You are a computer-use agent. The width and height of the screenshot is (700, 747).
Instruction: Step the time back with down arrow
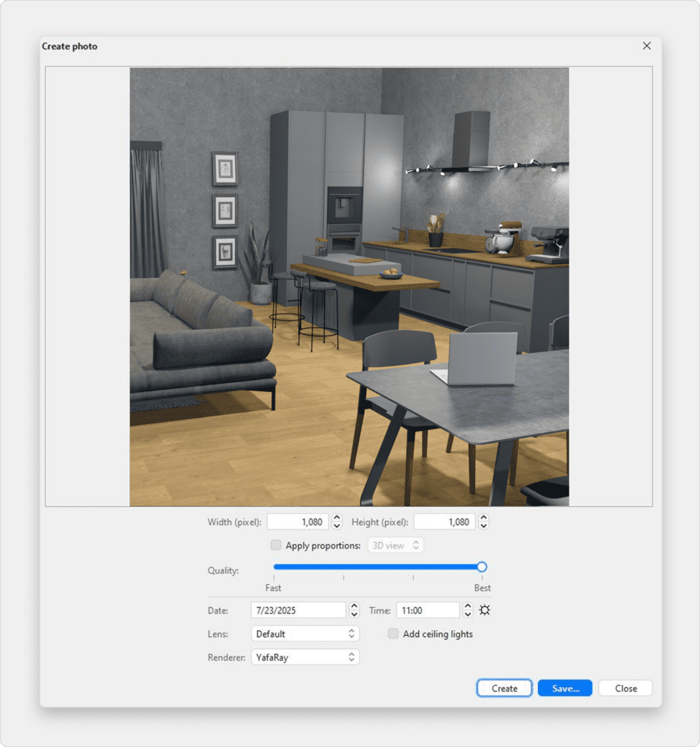pyautogui.click(x=468, y=614)
